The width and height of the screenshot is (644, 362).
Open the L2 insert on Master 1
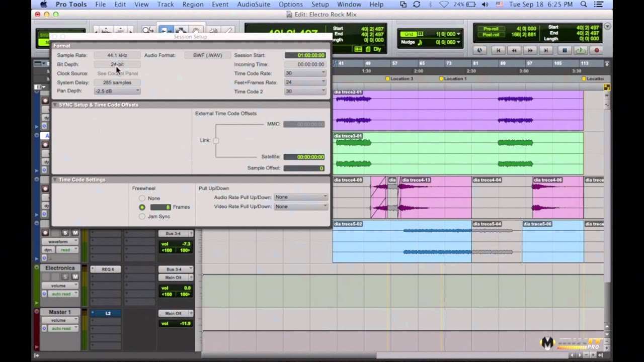click(107, 313)
